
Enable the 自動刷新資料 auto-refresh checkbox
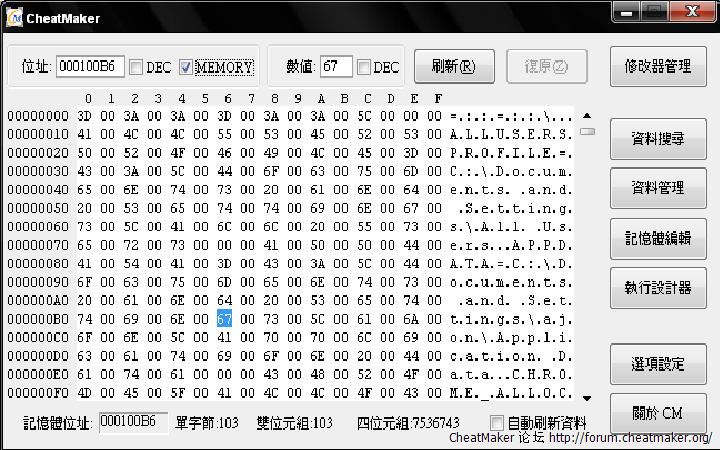(x=496, y=422)
